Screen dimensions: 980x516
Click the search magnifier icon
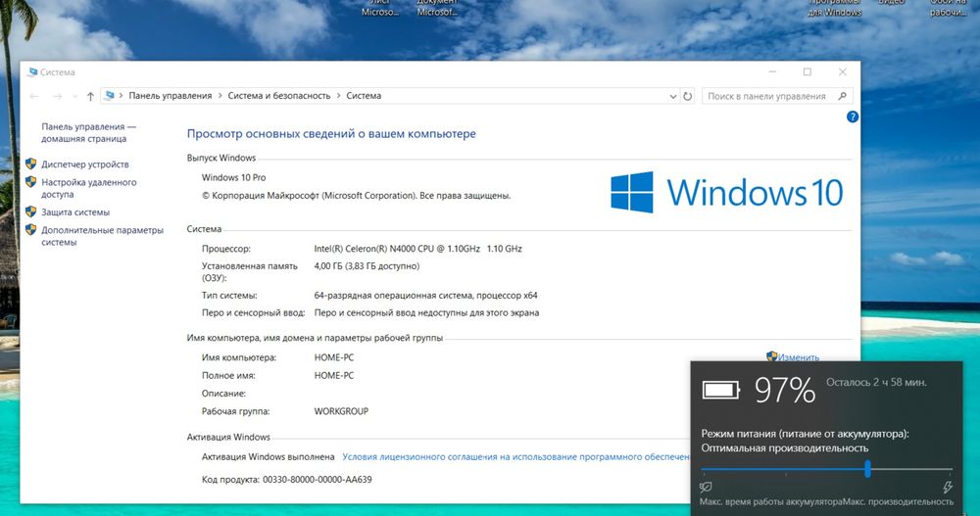pos(842,96)
